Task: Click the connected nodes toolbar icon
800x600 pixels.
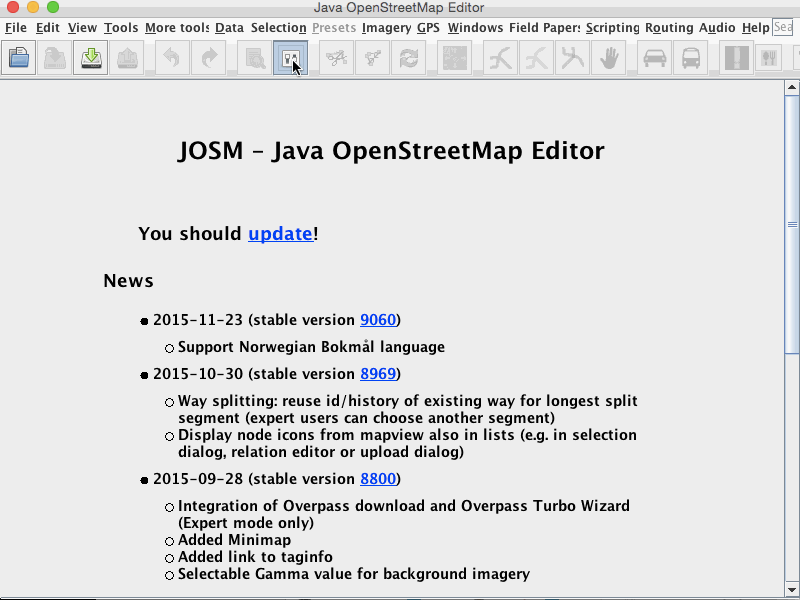Action: (372, 58)
